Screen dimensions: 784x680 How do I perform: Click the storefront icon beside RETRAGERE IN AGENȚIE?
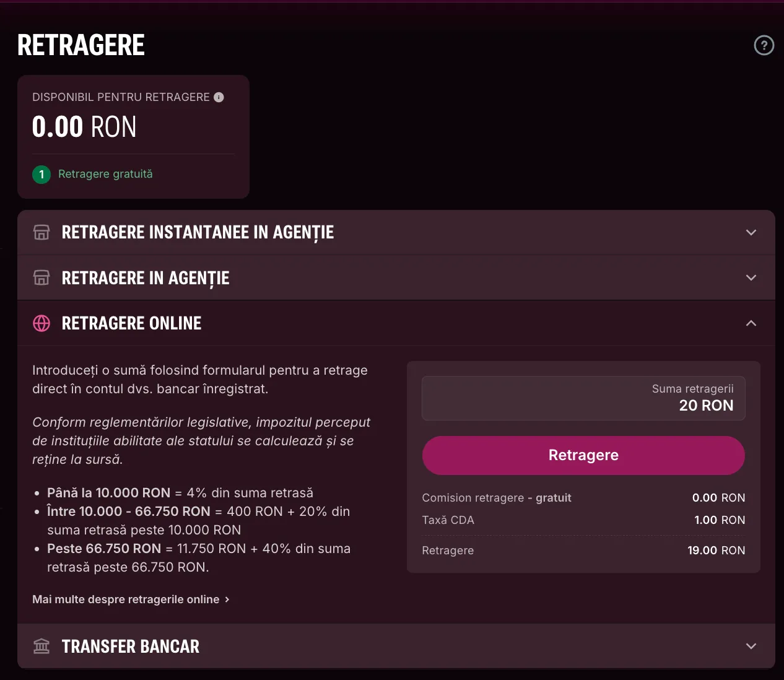coord(41,277)
